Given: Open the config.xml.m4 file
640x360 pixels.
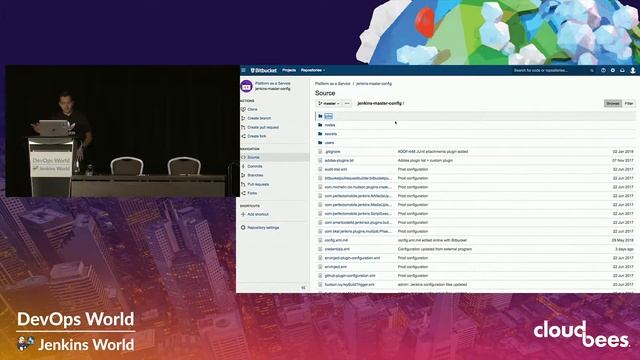Looking at the screenshot, I should point(336,240).
